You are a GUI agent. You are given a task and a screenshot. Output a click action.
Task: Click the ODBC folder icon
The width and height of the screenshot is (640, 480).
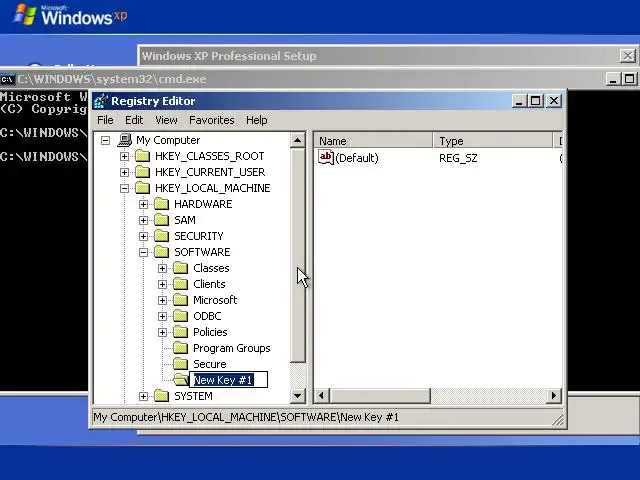click(180, 316)
